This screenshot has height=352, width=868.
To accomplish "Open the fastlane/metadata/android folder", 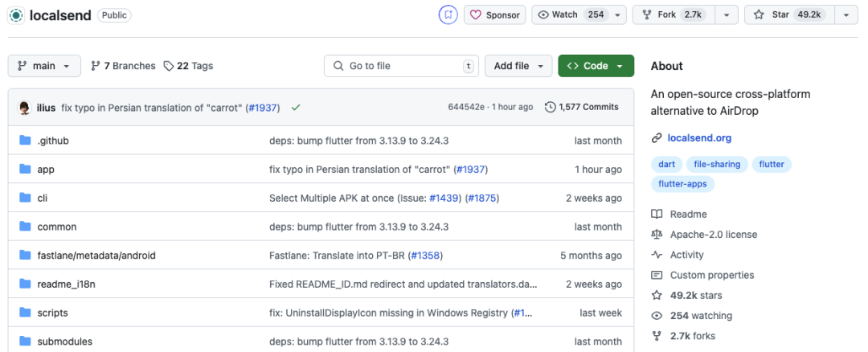I will point(96,256).
